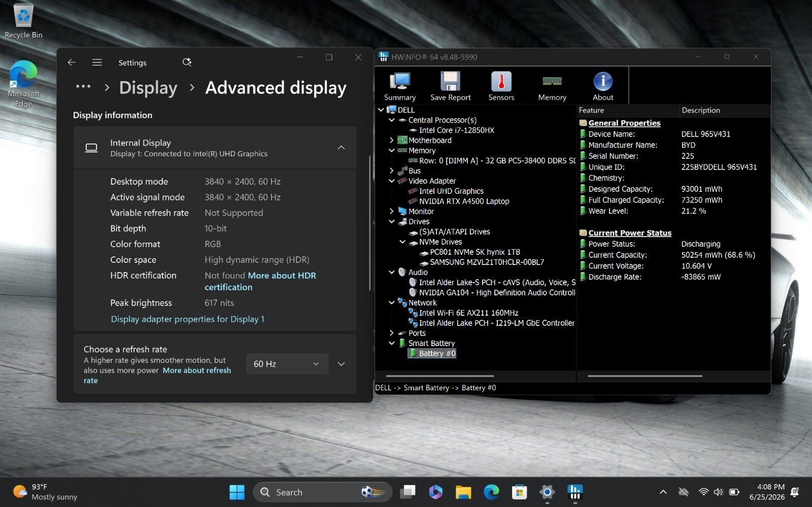Click More about HDR certification link
This screenshot has height=507, width=812.
tap(260, 281)
